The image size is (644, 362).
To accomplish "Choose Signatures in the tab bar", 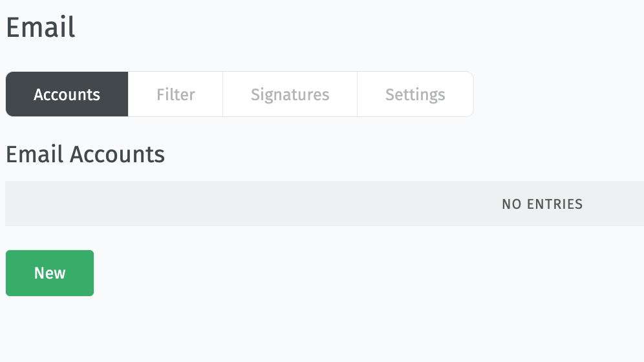I will point(290,94).
